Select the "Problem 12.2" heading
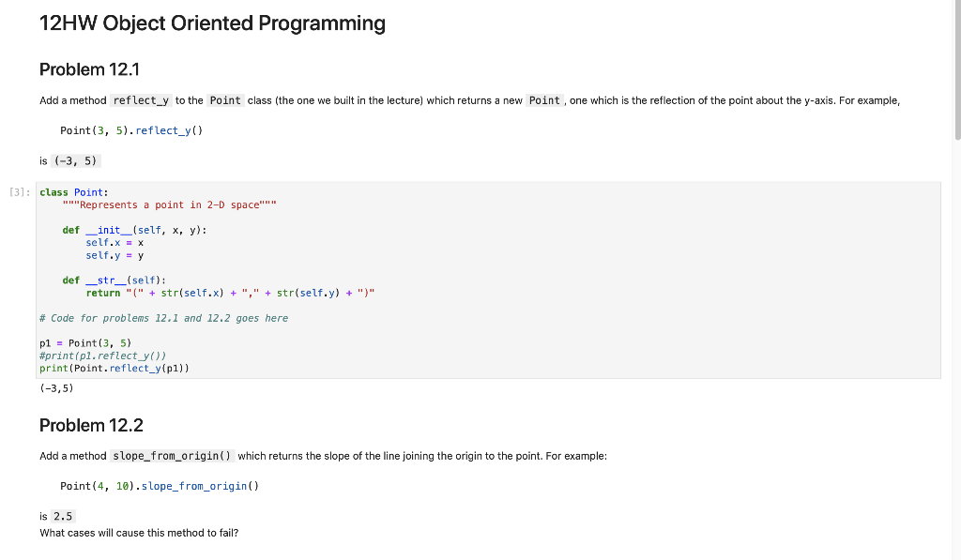 tap(90, 425)
